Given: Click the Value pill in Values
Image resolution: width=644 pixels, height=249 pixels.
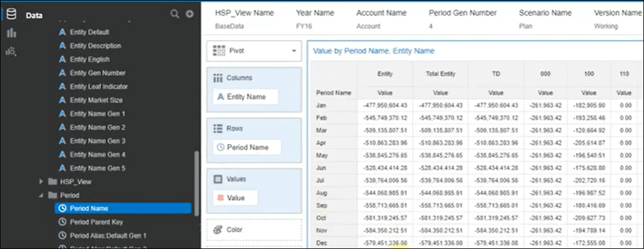Looking at the screenshot, I should (235, 198).
